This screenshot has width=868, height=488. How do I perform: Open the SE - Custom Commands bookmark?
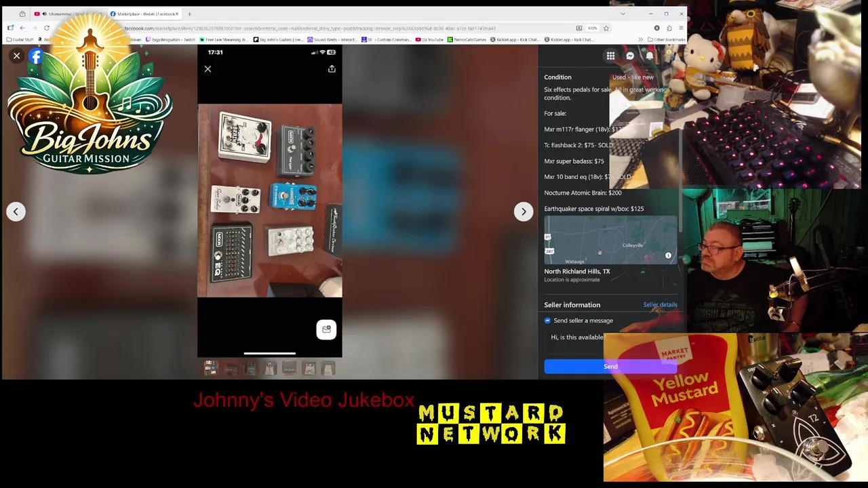(386, 39)
